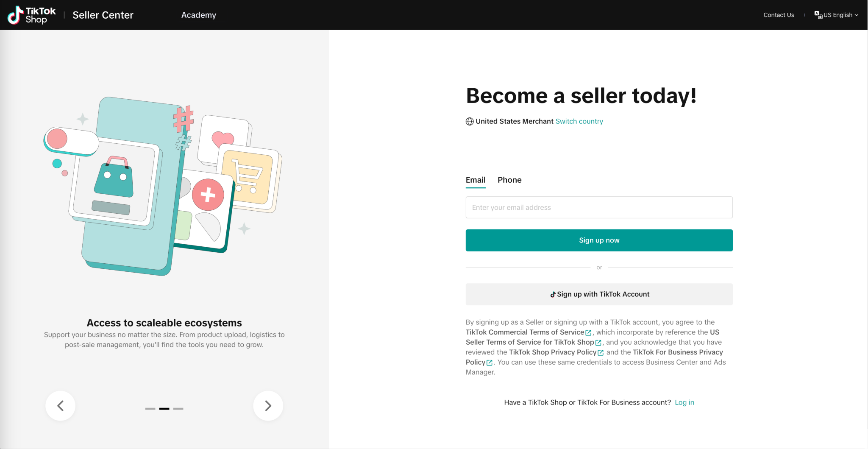Click the TikTok note icon on the signup button
868x449 pixels.
pos(552,294)
